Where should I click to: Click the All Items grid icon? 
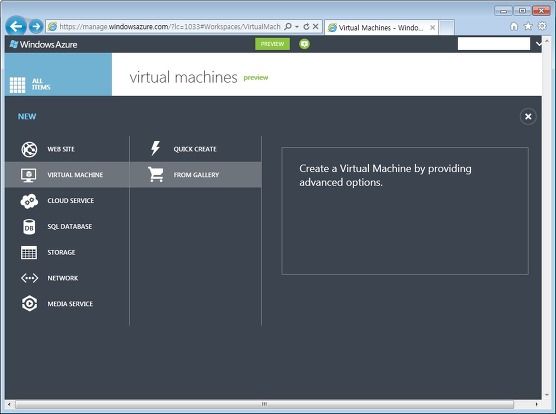point(17,85)
